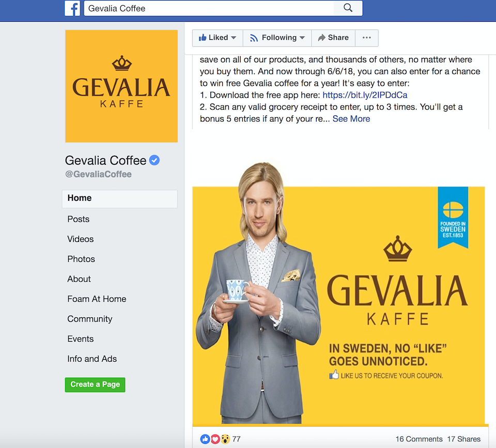The width and height of the screenshot is (496, 448).
Task: Expand the Liked dropdown arrow
Action: click(234, 38)
